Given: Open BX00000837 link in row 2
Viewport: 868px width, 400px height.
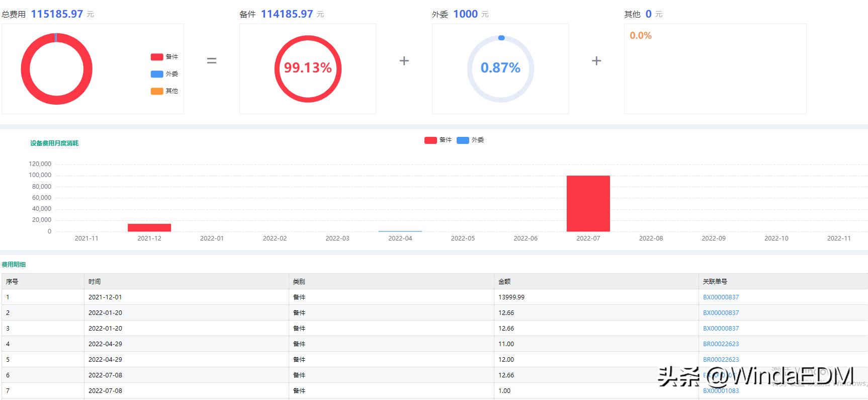Looking at the screenshot, I should [x=721, y=313].
